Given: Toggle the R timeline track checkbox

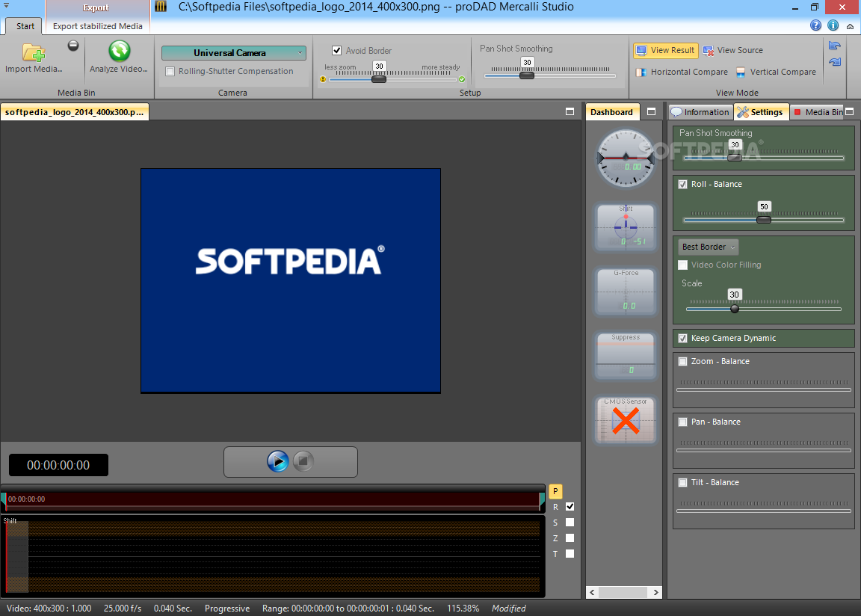Looking at the screenshot, I should pyautogui.click(x=570, y=507).
